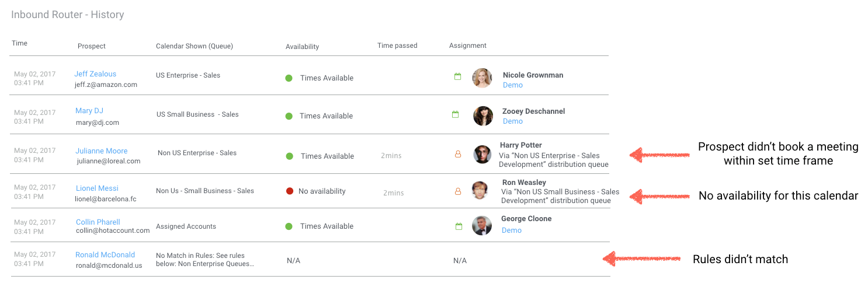Click the green availability dot in Jeff Zealous row

(x=289, y=78)
